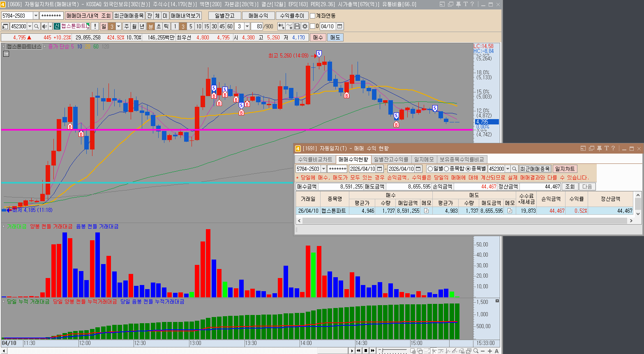This screenshot has height=354, width=644.
Task: Toggle the 틱 tick chart button
Action: [x=166, y=26]
